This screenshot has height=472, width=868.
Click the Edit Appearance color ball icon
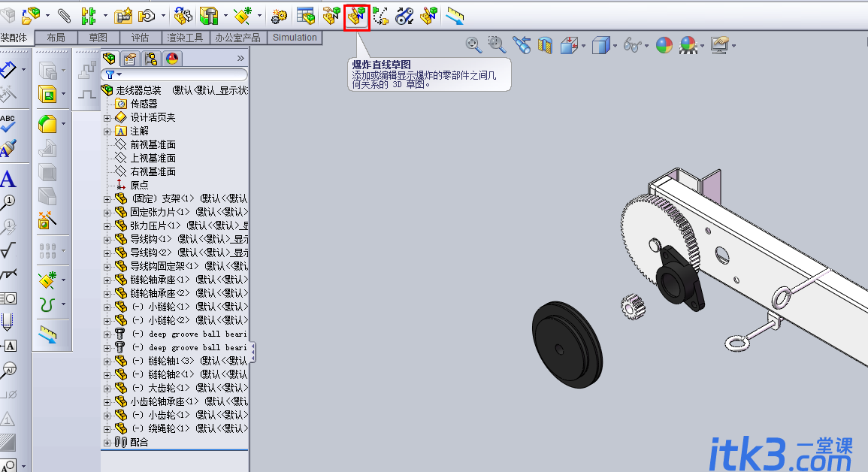click(664, 45)
